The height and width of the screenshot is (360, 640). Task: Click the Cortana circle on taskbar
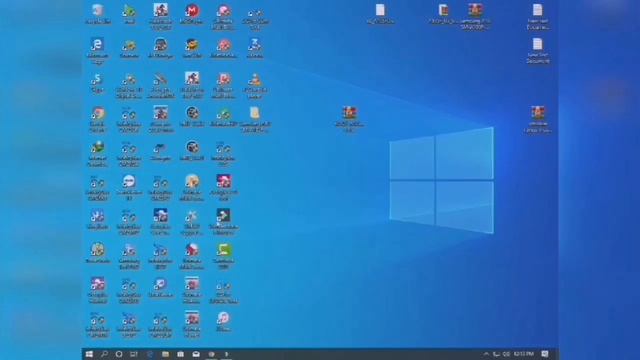[119, 354]
